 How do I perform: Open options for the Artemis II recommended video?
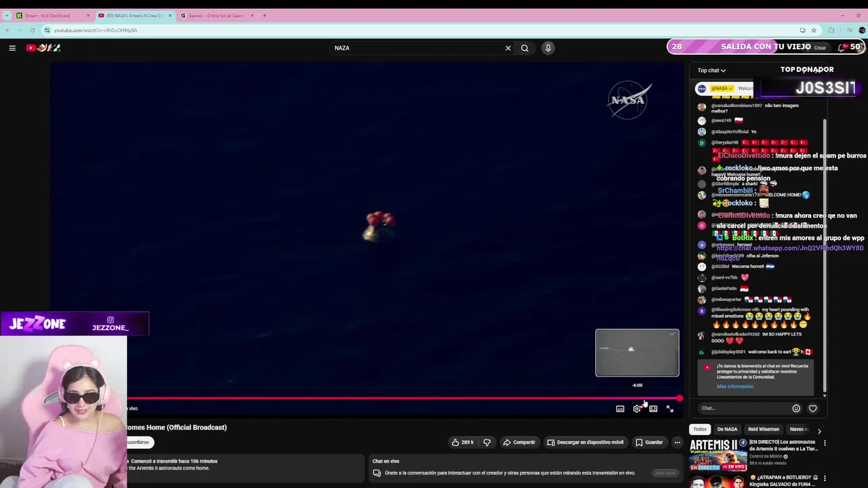click(x=825, y=443)
